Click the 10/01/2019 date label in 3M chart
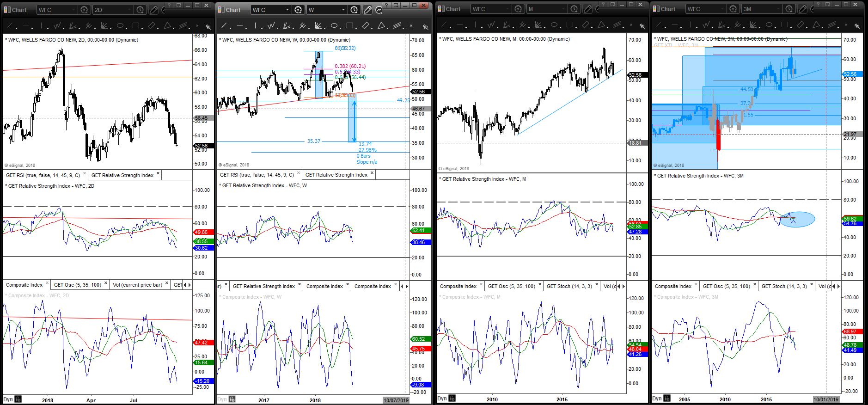Image resolution: width=868 pixels, height=405 pixels. [826, 399]
